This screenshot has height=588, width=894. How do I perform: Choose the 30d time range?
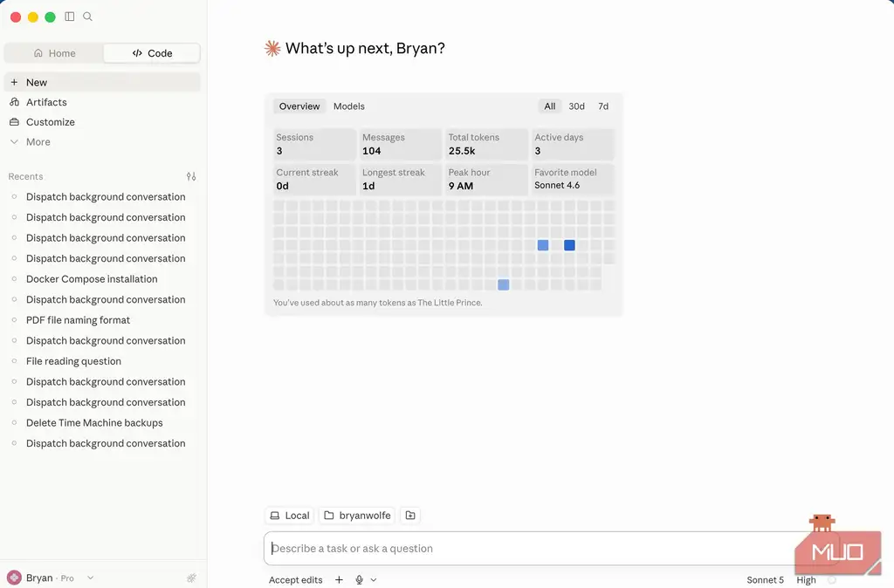click(x=576, y=106)
